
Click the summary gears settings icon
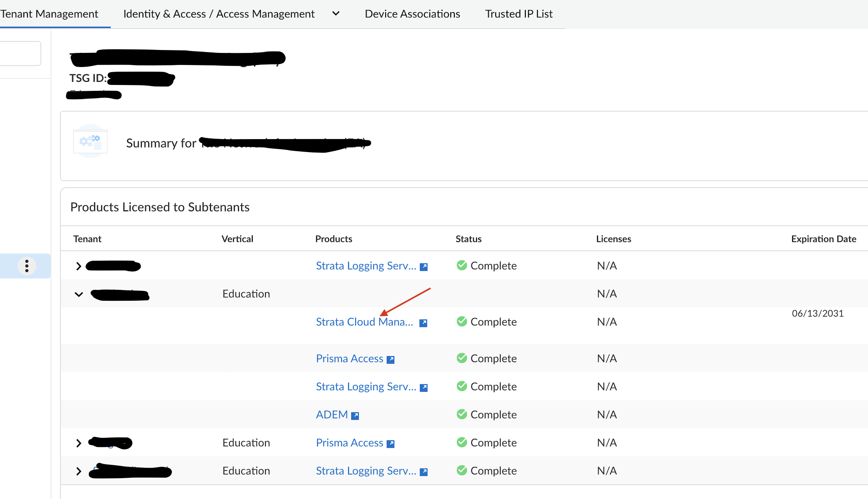pyautogui.click(x=90, y=142)
